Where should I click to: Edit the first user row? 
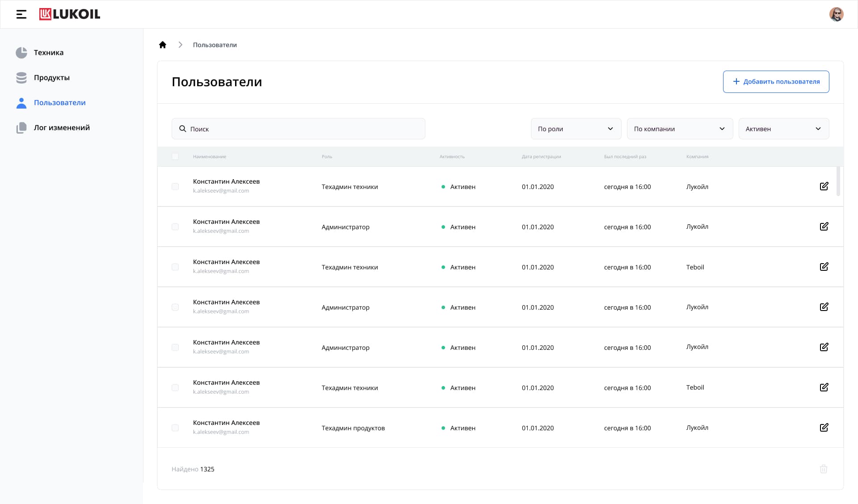click(824, 186)
